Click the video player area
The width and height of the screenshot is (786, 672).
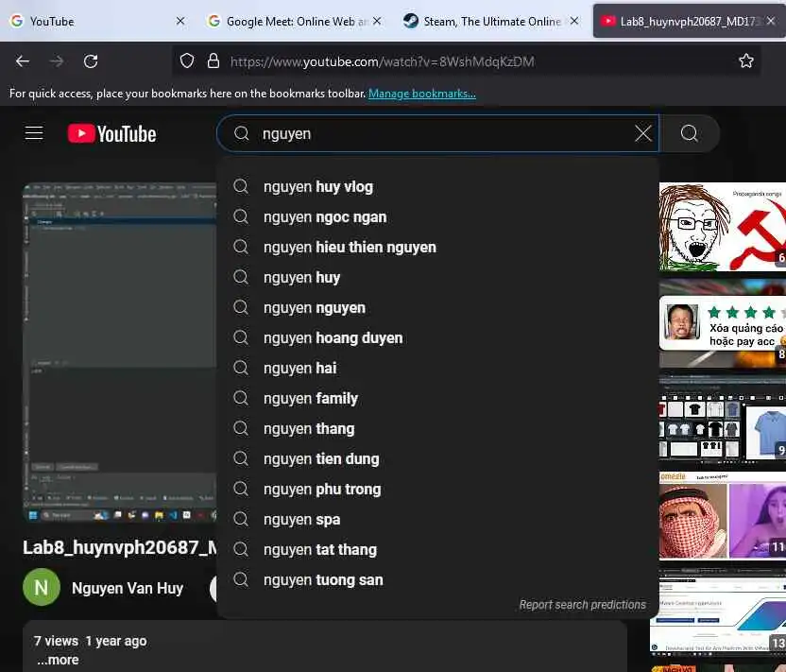[120, 353]
